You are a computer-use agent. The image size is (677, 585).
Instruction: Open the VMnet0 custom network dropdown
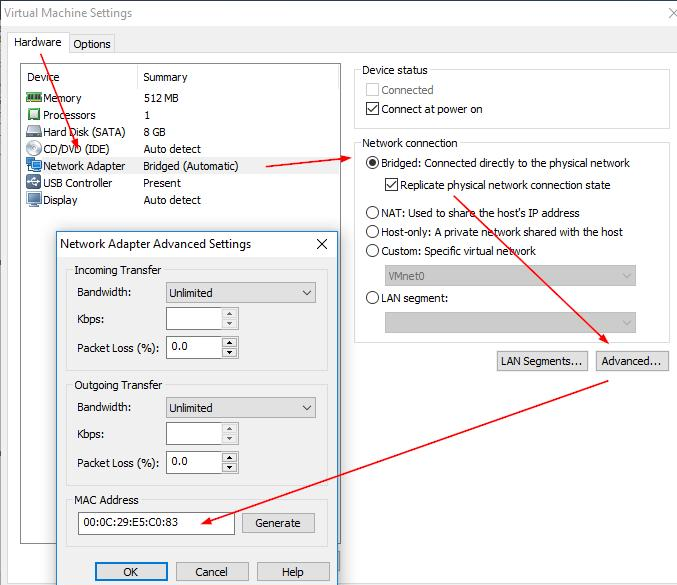tap(510, 276)
